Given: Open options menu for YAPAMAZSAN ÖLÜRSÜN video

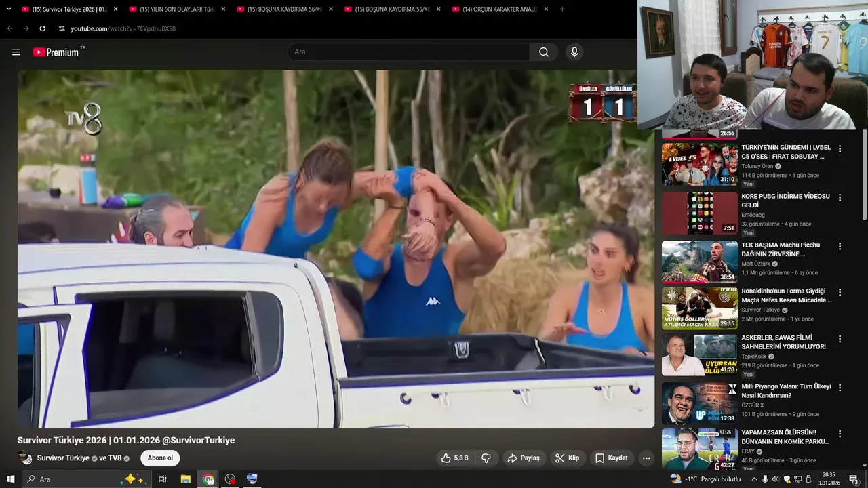Looking at the screenshot, I should pos(840,434).
